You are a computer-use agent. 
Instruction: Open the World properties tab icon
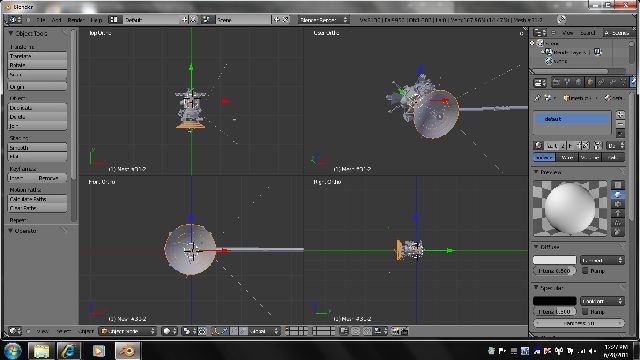tap(579, 82)
